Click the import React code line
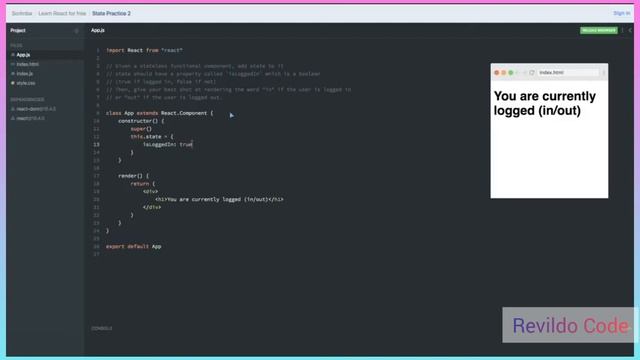Image resolution: width=640 pixels, height=360 pixels. point(144,50)
